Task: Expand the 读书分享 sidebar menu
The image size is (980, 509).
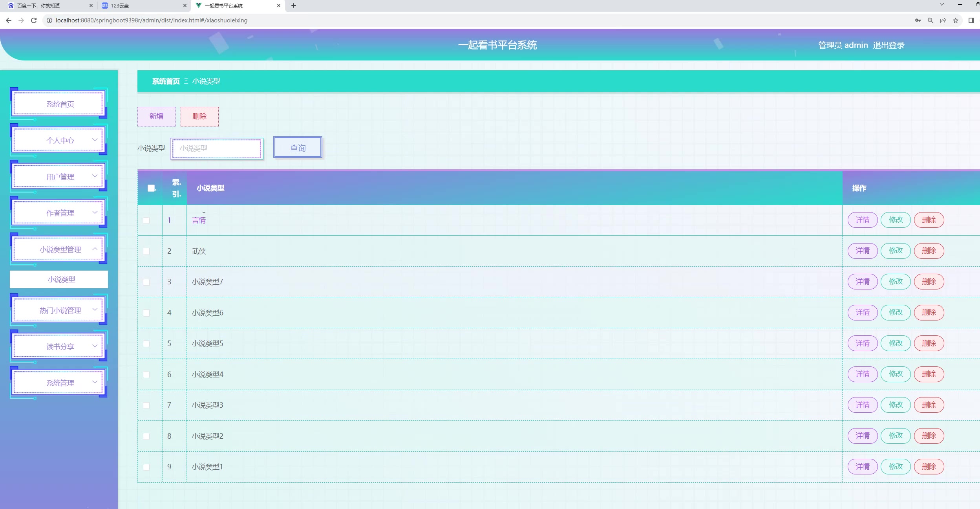Action: pos(59,346)
